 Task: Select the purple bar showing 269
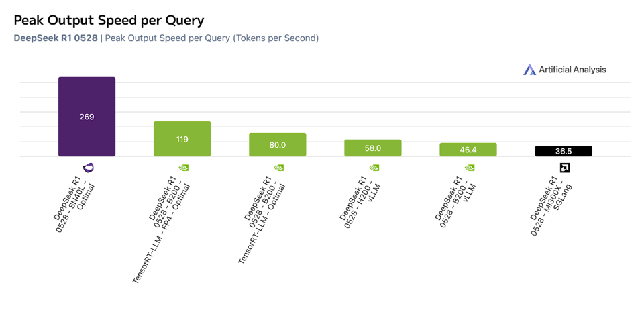coord(87,117)
